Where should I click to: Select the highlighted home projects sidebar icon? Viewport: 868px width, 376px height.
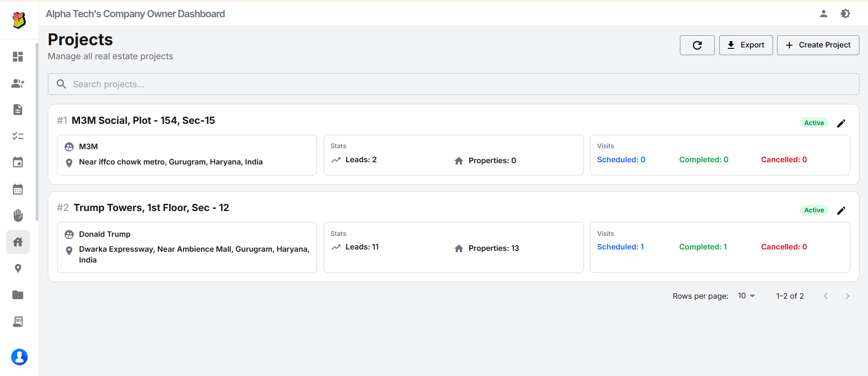click(18, 242)
